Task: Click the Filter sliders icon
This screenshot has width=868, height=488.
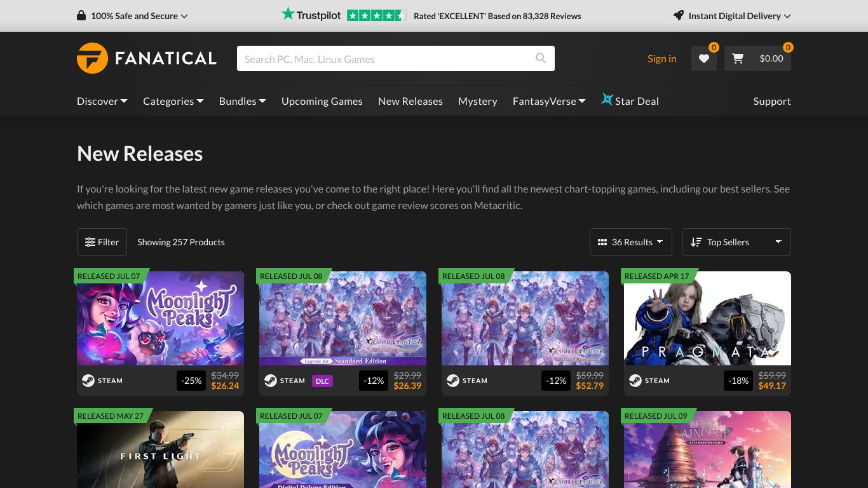Action: [90, 242]
